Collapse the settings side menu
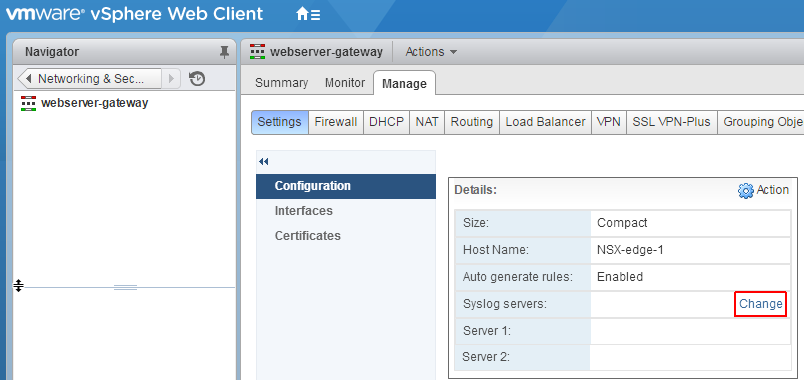The image size is (804, 380). [x=264, y=162]
